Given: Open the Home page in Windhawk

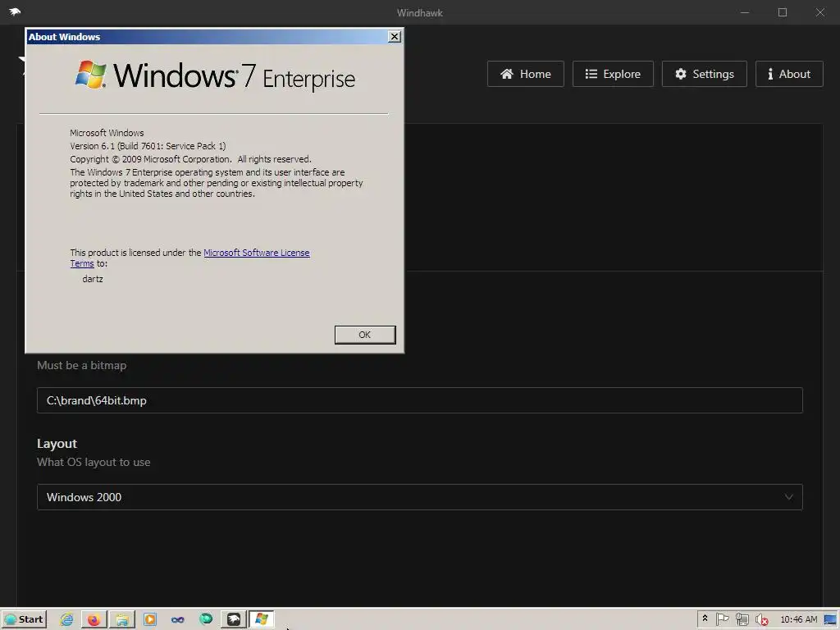Looking at the screenshot, I should pos(526,74).
